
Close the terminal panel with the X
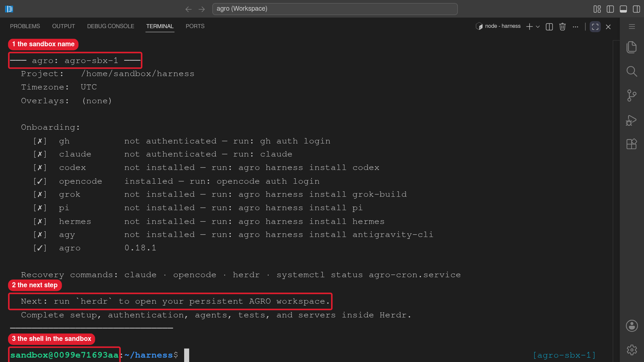[x=608, y=27]
